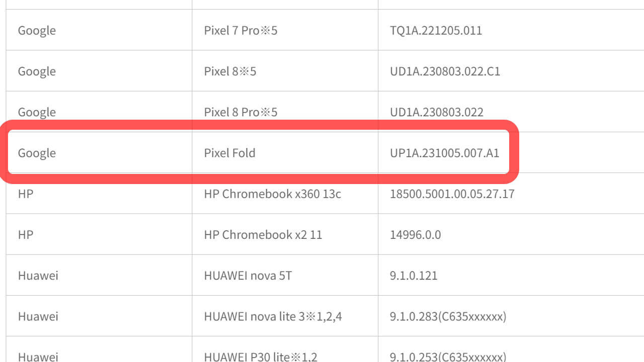Select version 9.1.0.283(C635xxxxxx)

[448, 316]
